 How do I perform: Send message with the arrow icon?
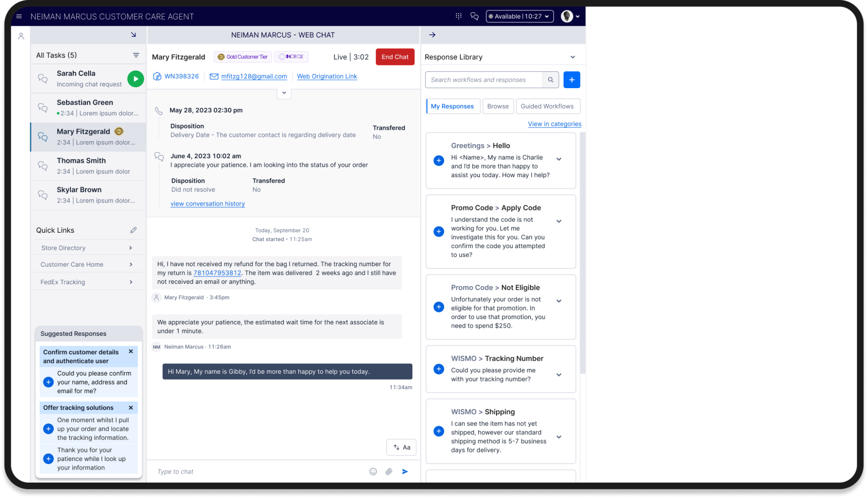point(405,471)
